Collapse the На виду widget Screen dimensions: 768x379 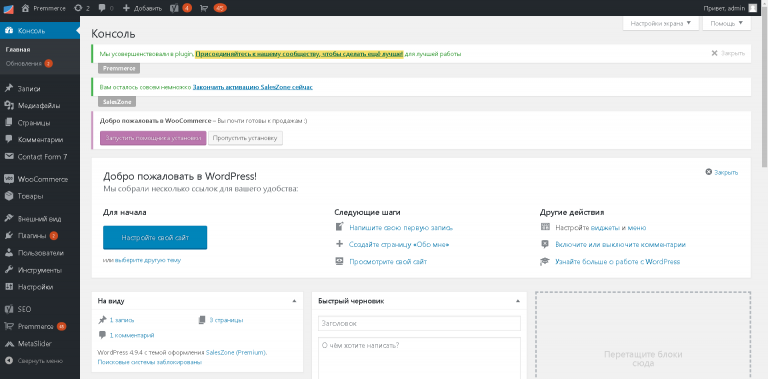tap(294, 301)
